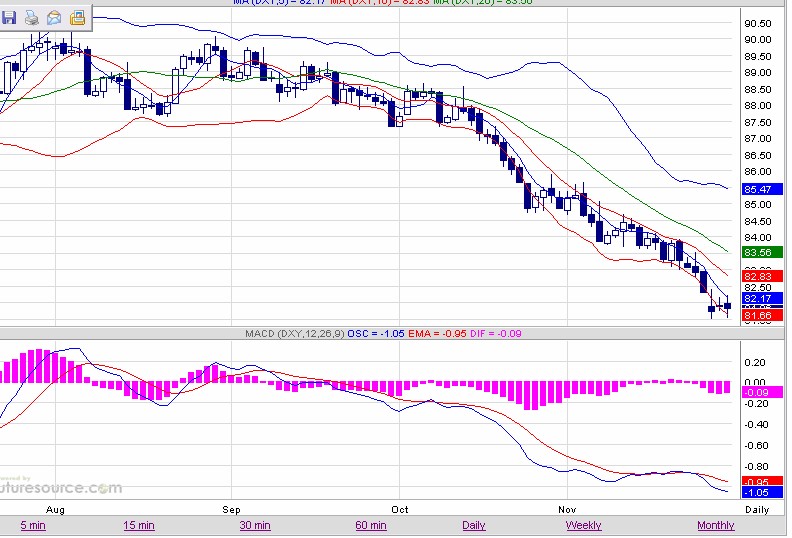
Task: Click the blue 85.47 price label
Action: point(757,189)
